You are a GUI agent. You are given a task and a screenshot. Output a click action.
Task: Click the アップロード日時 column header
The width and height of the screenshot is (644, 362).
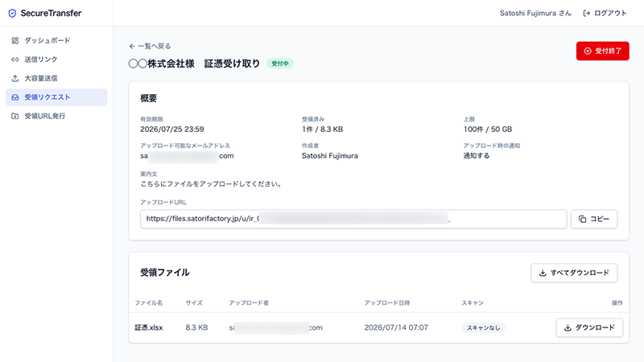(x=387, y=303)
